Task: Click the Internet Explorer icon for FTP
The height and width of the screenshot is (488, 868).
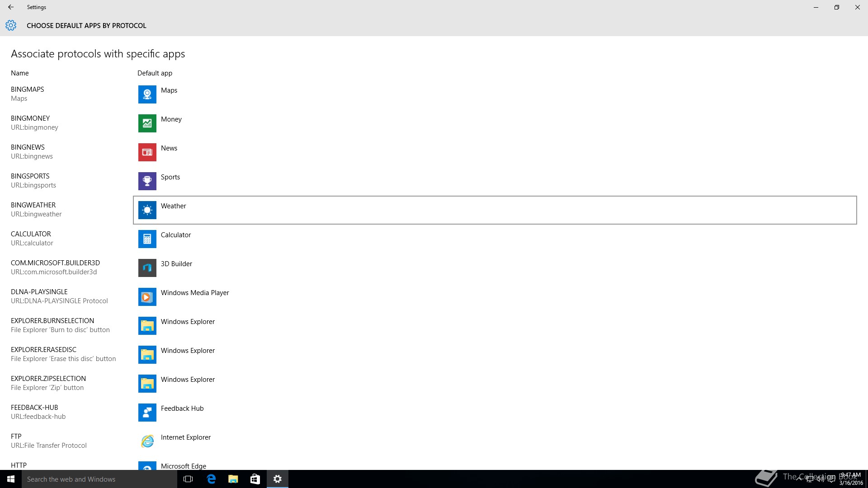Action: pyautogui.click(x=147, y=441)
